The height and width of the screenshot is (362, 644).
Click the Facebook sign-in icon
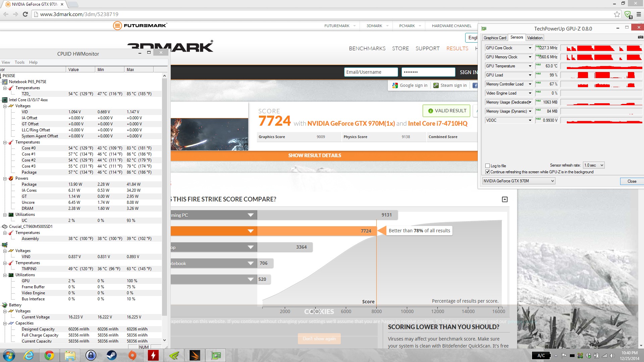475,85
